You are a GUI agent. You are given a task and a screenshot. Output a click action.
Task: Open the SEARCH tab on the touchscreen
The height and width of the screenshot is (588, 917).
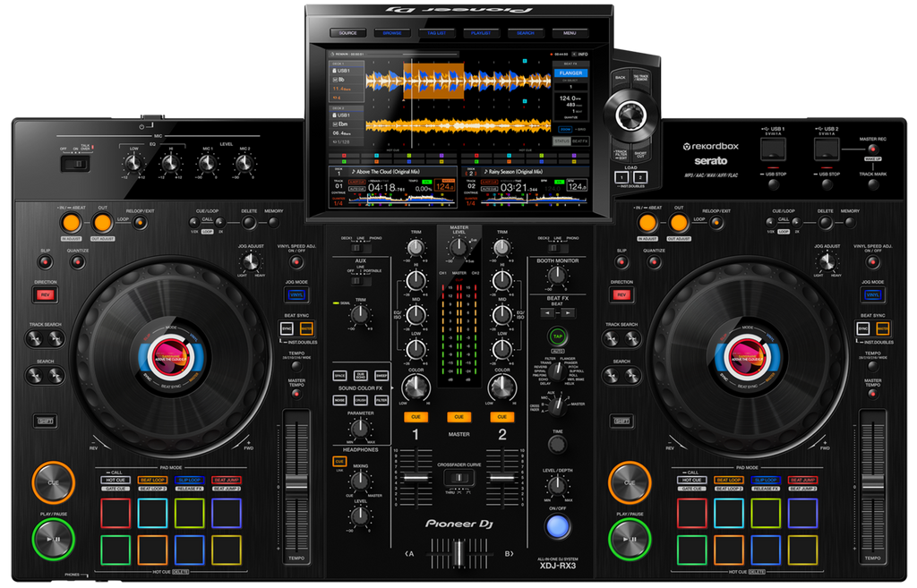pyautogui.click(x=525, y=33)
